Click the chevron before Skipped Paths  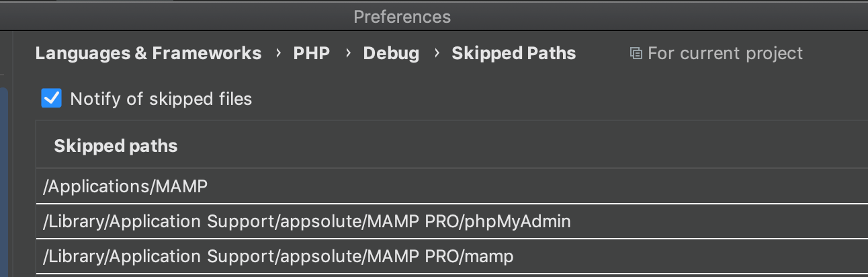437,53
